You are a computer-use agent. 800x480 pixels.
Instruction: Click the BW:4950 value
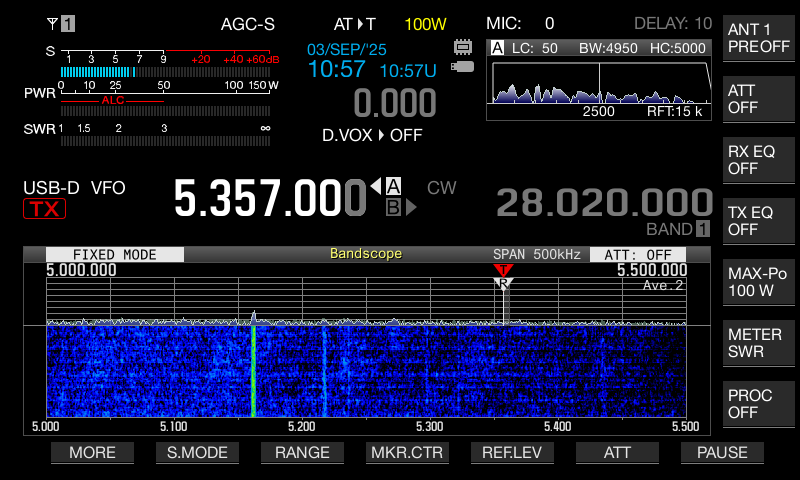click(608, 48)
